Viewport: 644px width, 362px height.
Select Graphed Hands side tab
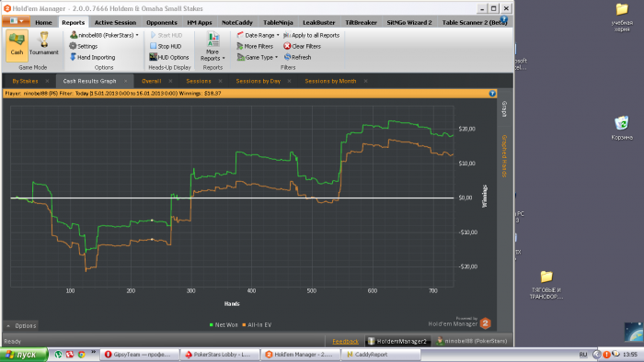point(504,156)
